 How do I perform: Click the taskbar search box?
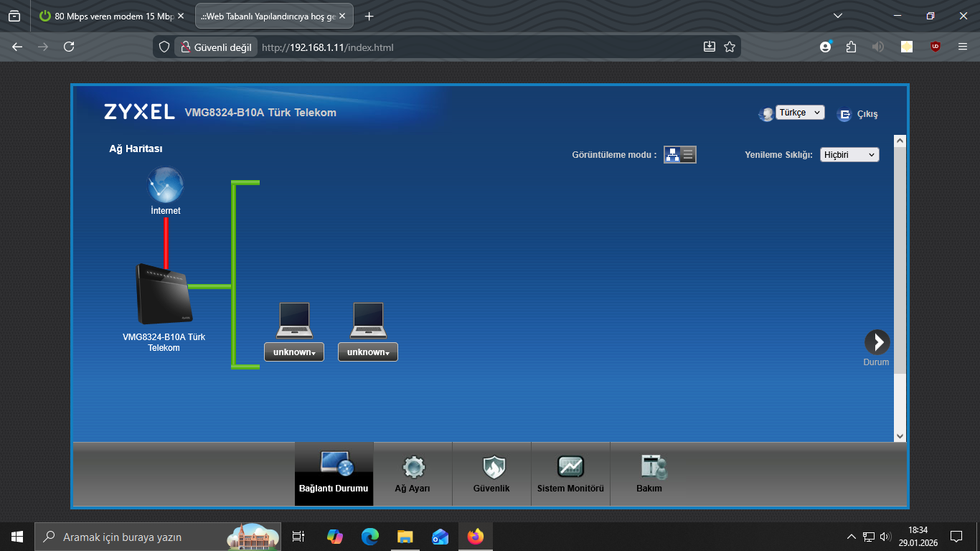pos(159,537)
